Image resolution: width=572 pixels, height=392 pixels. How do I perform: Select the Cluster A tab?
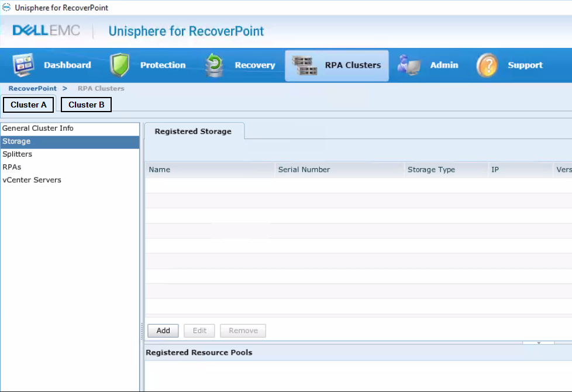pos(28,105)
